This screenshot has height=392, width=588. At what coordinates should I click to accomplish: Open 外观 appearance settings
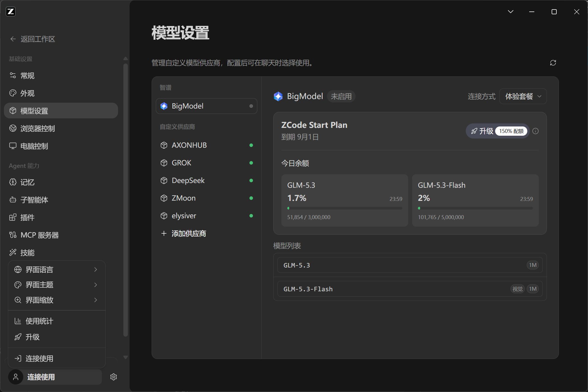[x=61, y=93]
